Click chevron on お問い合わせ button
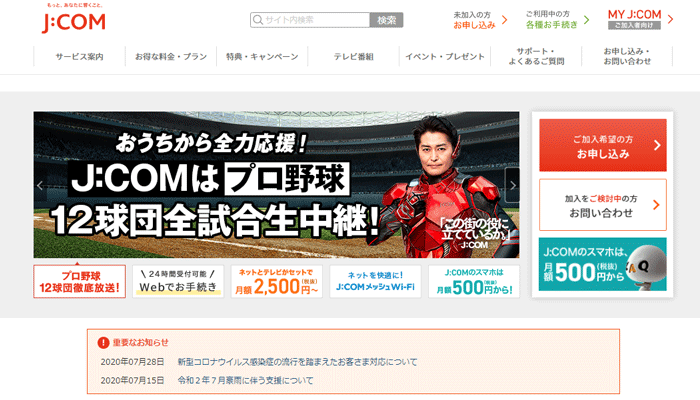Screen dimensions: 700x400 [656, 205]
